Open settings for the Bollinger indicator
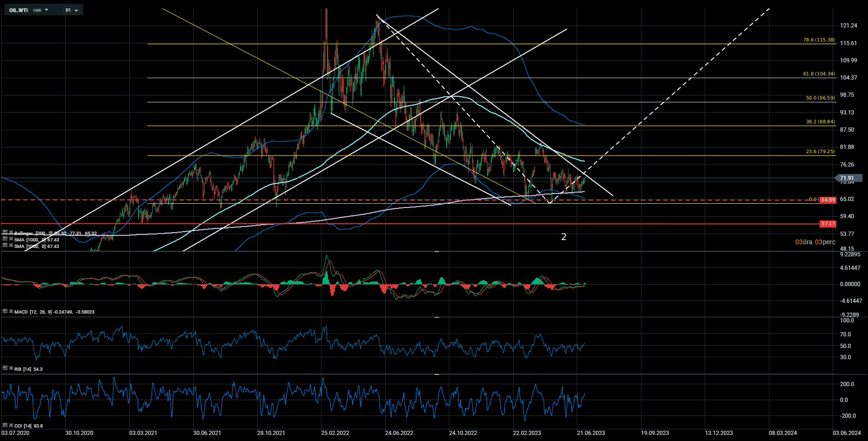The width and height of the screenshot is (868, 441). click(x=5, y=232)
